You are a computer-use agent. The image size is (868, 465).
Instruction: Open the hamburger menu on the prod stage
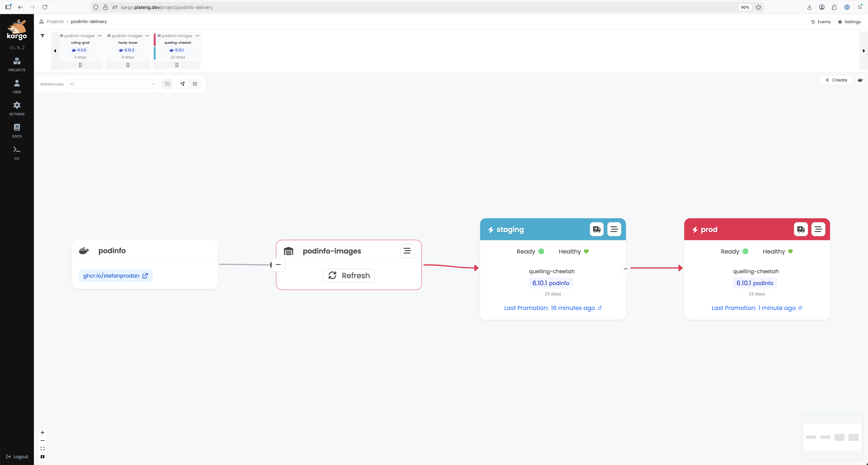(818, 229)
